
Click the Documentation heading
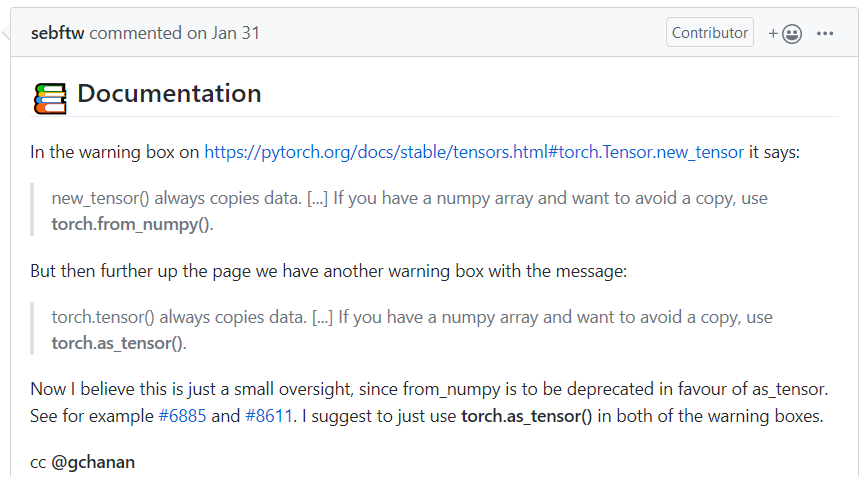pyautogui.click(x=169, y=93)
